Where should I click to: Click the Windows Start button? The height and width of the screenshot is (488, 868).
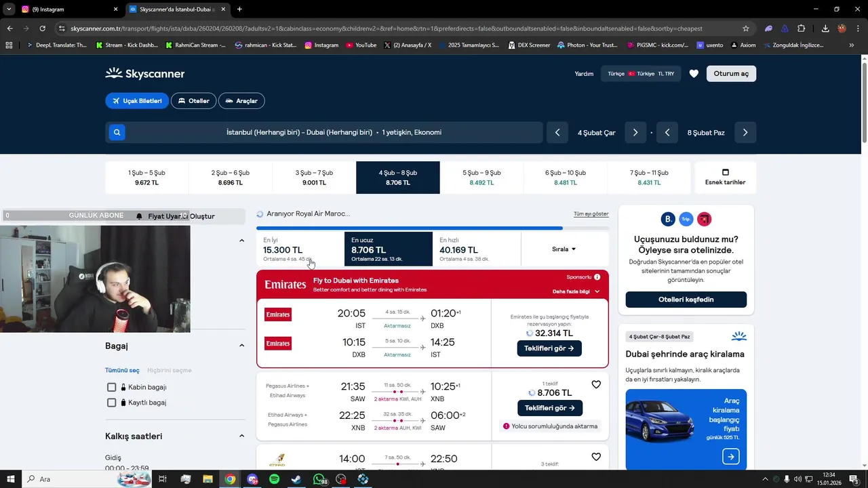point(10,479)
